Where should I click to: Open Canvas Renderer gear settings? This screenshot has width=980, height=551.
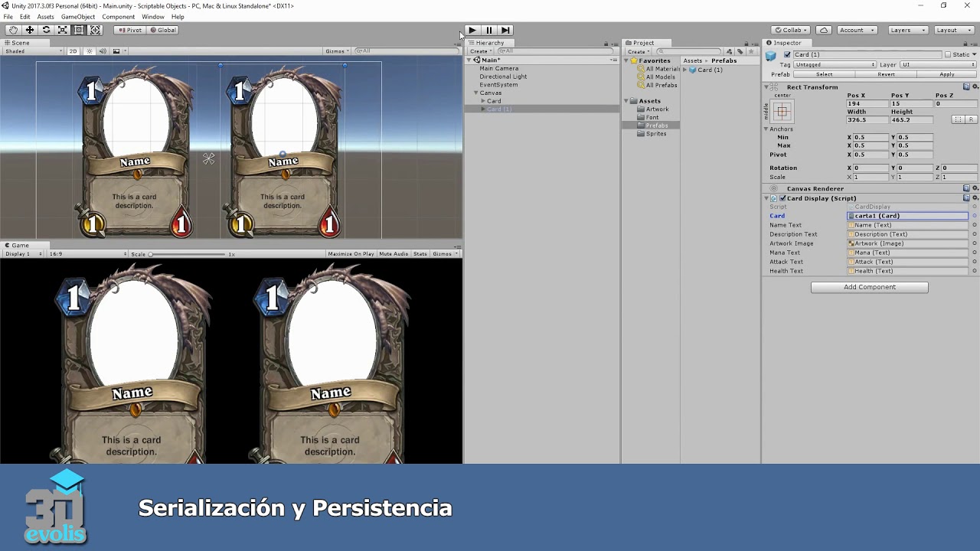tap(974, 188)
